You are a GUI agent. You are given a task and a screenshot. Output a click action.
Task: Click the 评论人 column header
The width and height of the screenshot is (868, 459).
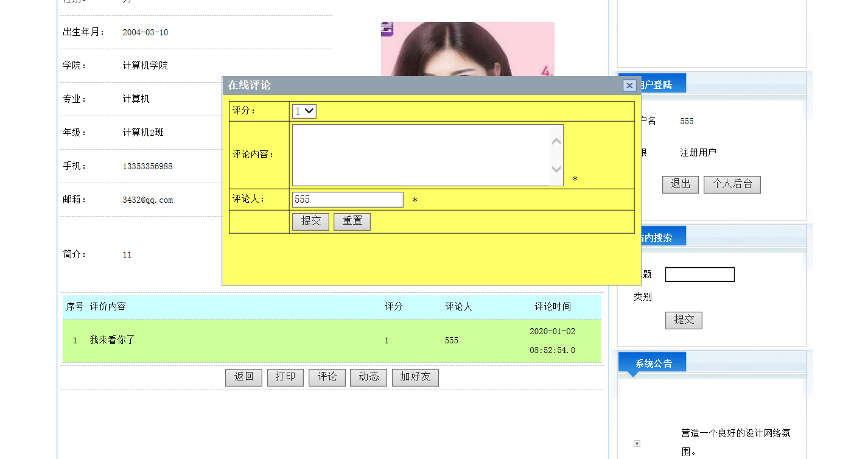click(x=458, y=307)
